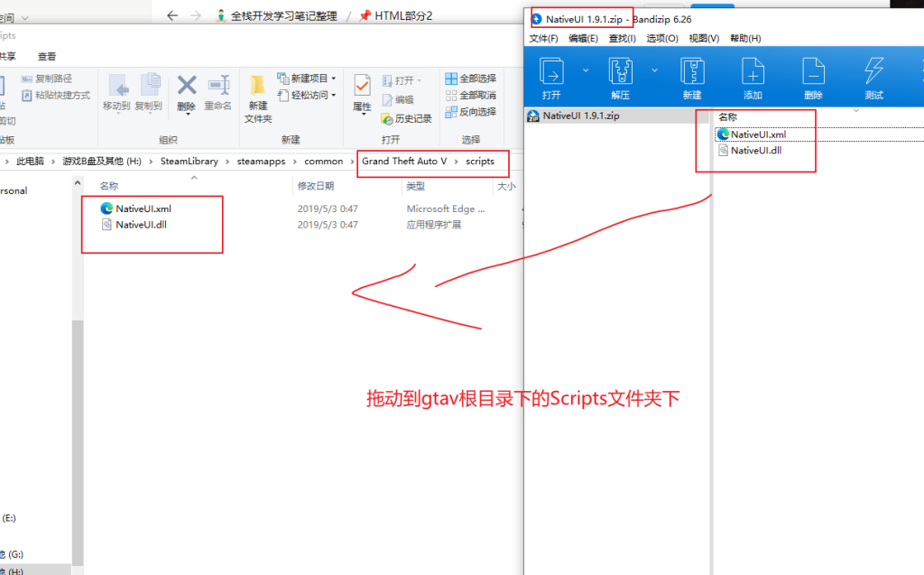Viewport: 924px width, 575px height.
Task: Click 复制路径 (Copy path) in the ribbon
Action: click(x=47, y=78)
